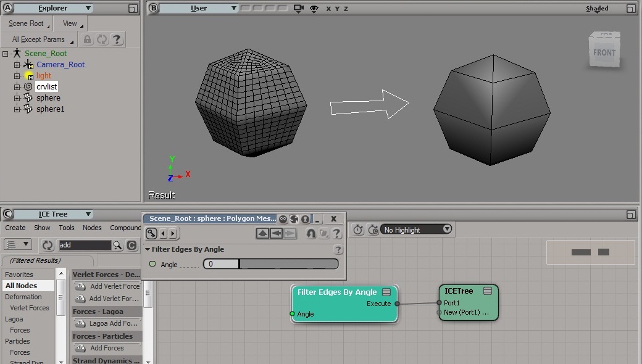Click the FRONT view cube
The width and height of the screenshot is (642, 364).
(604, 52)
